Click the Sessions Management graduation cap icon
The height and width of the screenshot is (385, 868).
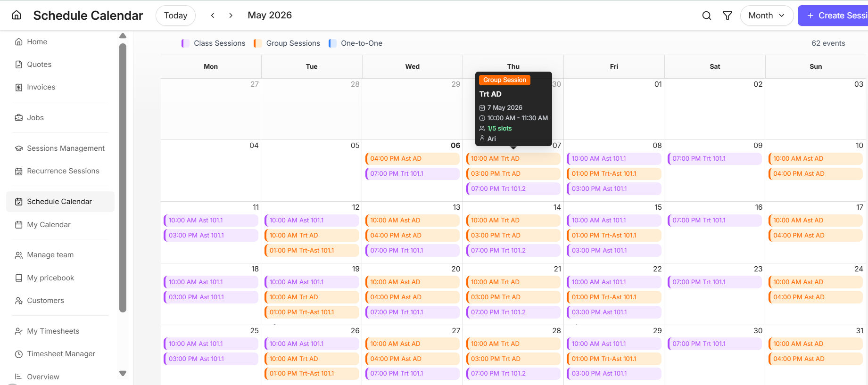[19, 148]
